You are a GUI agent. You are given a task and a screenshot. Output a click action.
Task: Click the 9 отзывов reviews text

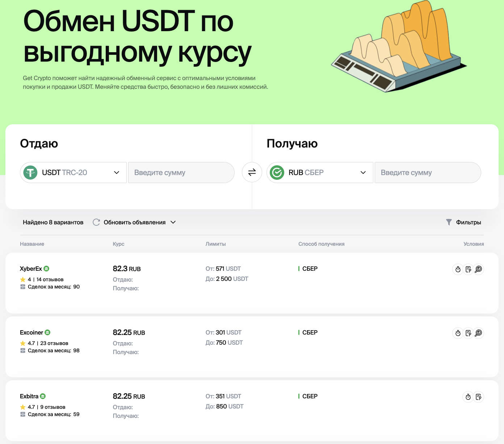[53, 407]
